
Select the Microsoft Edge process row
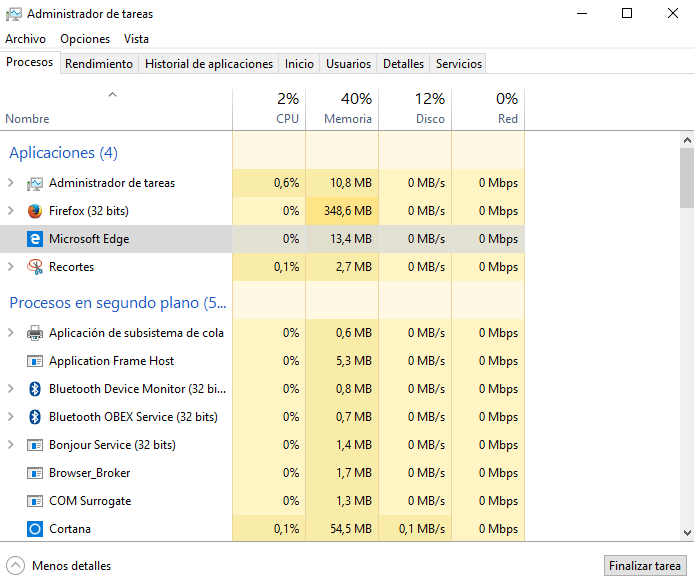point(262,239)
